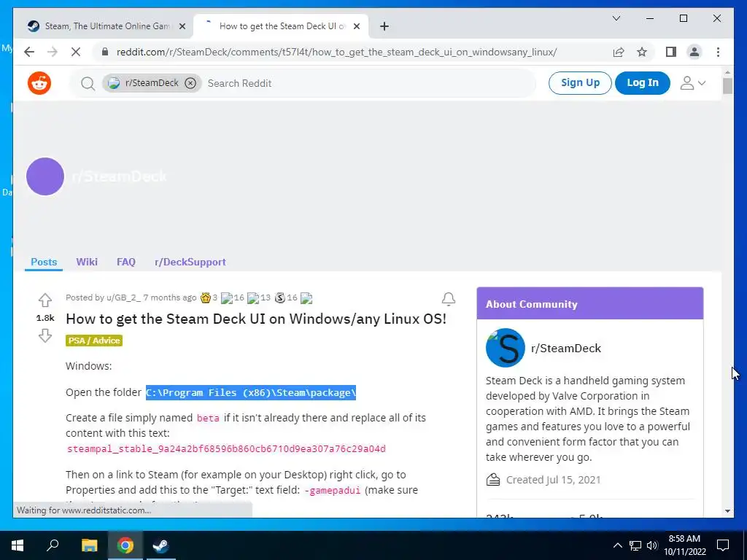Open the FAQ tab
The width and height of the screenshot is (747, 560).
[125, 262]
